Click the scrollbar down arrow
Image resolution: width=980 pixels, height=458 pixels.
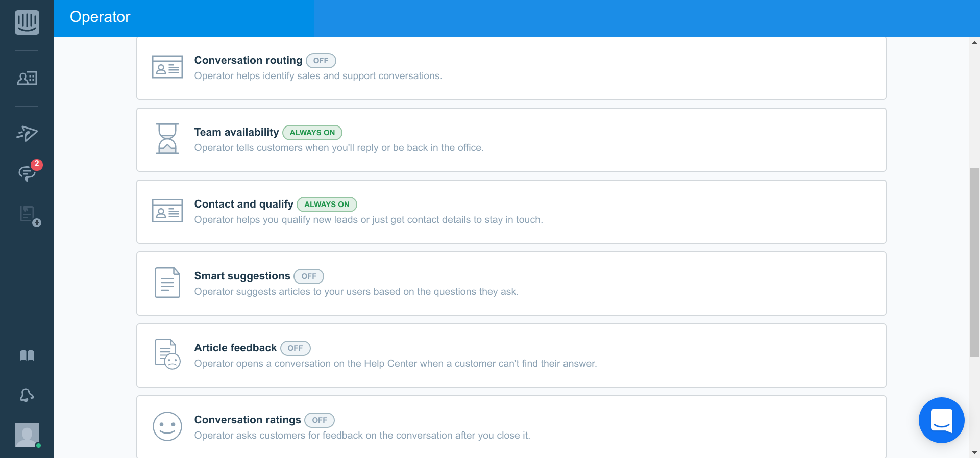[974, 452]
